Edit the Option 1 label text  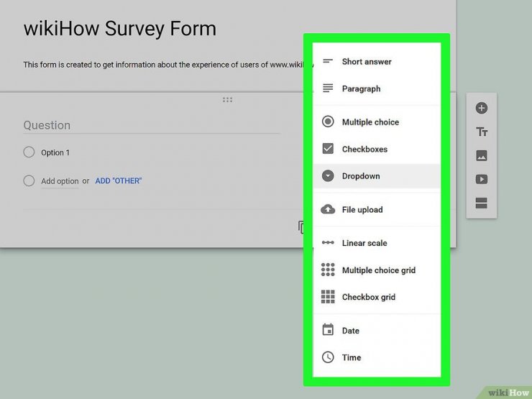[x=55, y=152]
